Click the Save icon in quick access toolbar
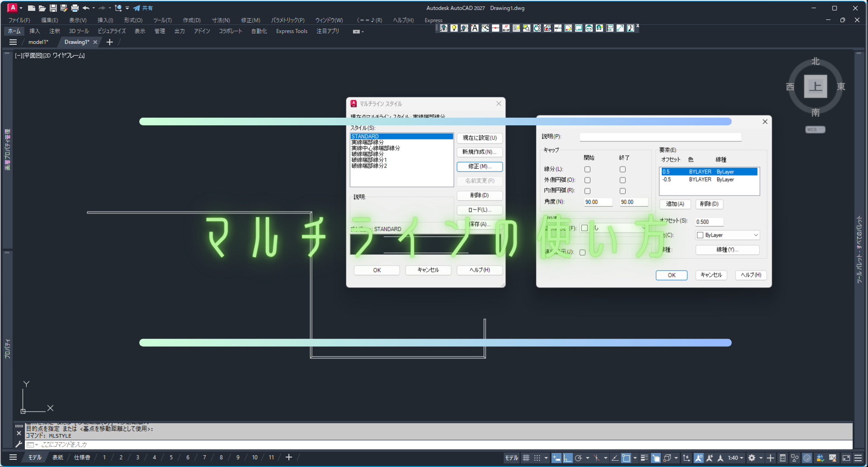This screenshot has width=868, height=467. coord(53,8)
